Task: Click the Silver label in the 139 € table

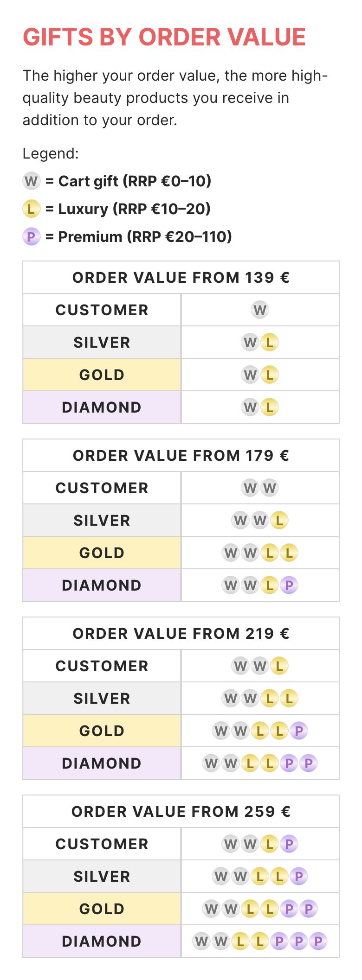Action: click(x=102, y=342)
